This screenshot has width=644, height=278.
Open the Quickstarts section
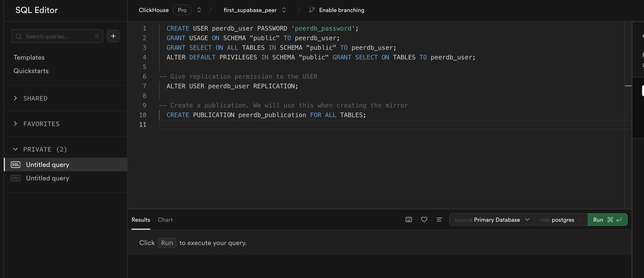click(31, 70)
